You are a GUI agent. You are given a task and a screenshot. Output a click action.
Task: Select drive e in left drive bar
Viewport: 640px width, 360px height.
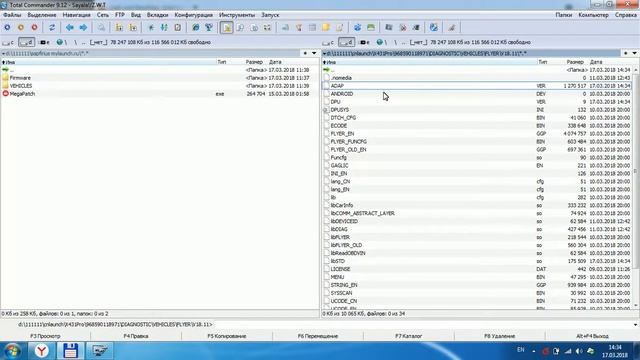[x=44, y=42]
